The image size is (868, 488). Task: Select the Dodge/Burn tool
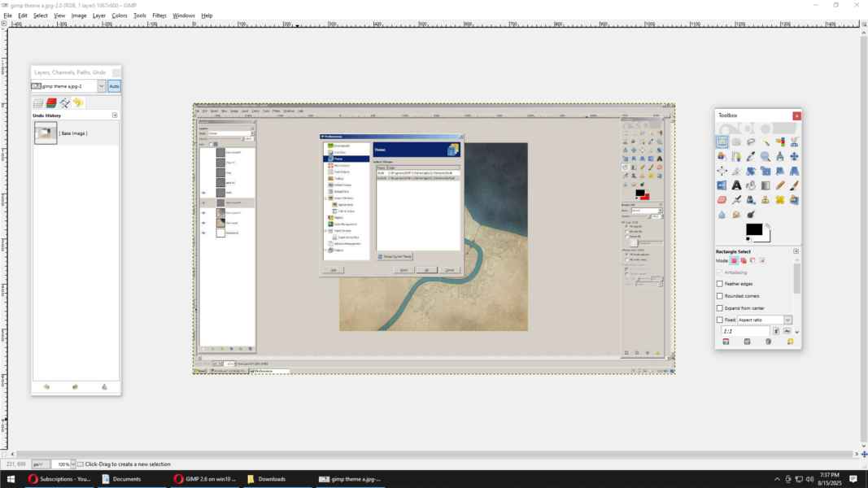tap(751, 214)
